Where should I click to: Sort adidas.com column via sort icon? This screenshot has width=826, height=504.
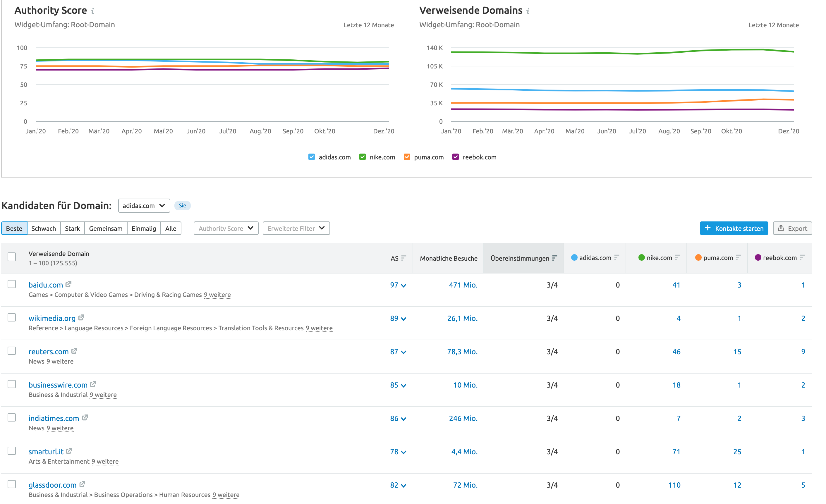coord(617,257)
